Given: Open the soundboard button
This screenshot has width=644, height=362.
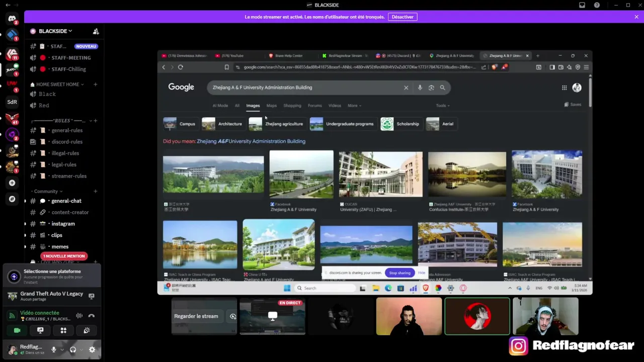Looking at the screenshot, I should click(87, 330).
